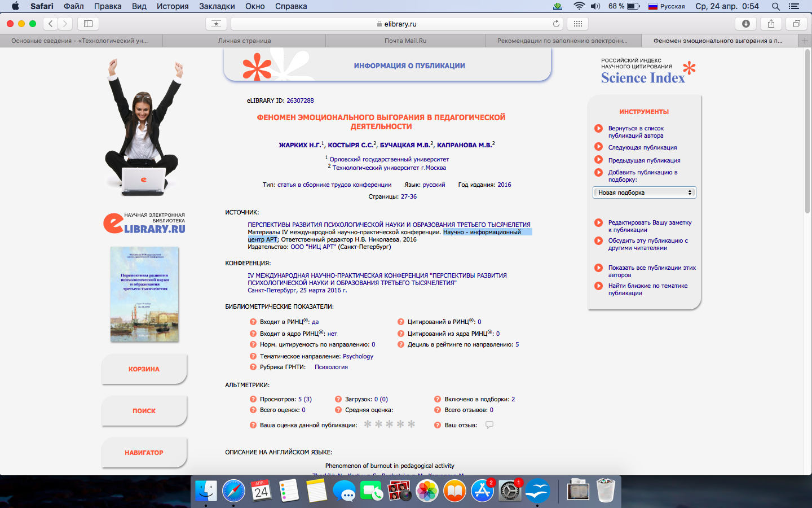This screenshot has width=812, height=508.
Task: Click the arrow bullet next to Предыдущая публикация
Action: pyautogui.click(x=599, y=160)
